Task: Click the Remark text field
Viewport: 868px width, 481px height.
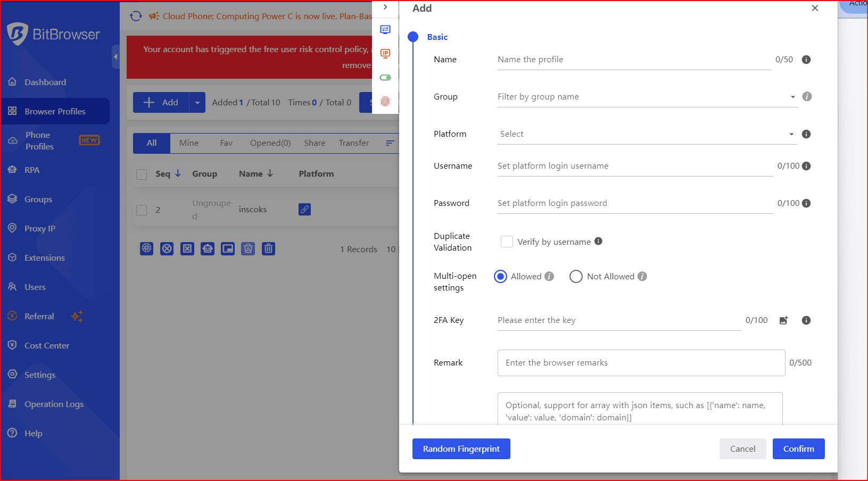Action: (x=641, y=363)
